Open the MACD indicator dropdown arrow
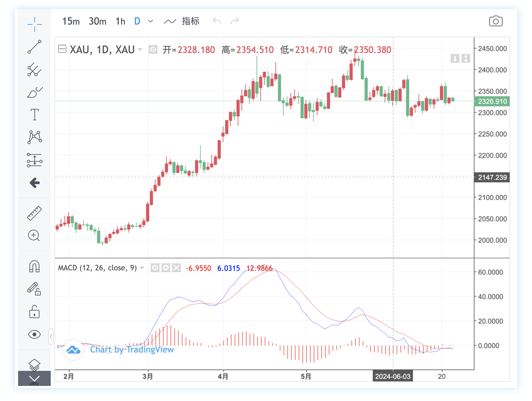The width and height of the screenshot is (532, 401). (142, 268)
